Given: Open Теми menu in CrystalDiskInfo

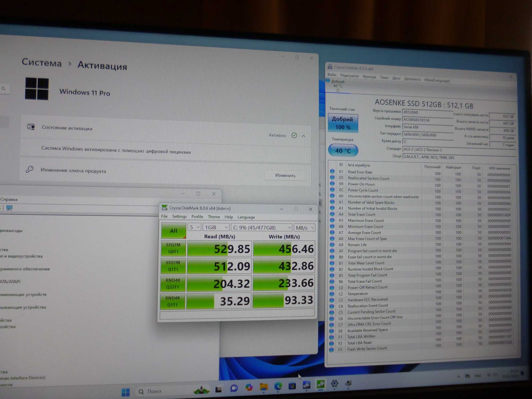Looking at the screenshot, I should [x=384, y=77].
